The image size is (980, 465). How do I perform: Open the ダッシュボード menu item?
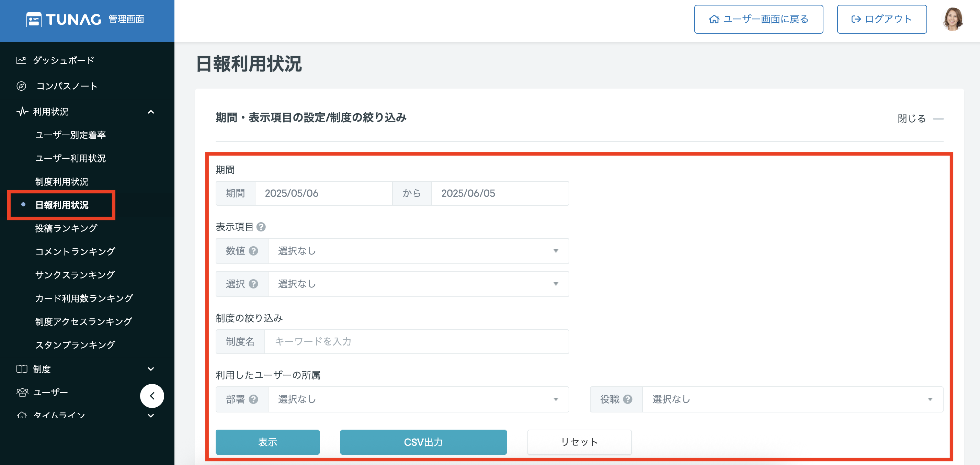[64, 60]
